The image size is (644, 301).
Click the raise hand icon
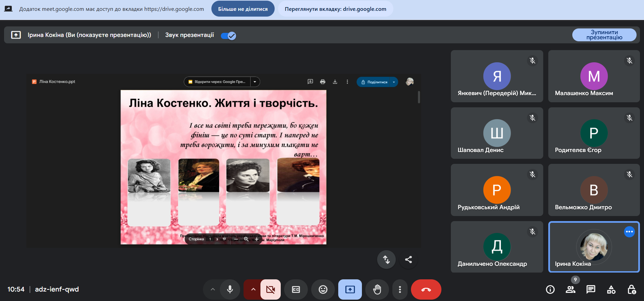click(377, 289)
